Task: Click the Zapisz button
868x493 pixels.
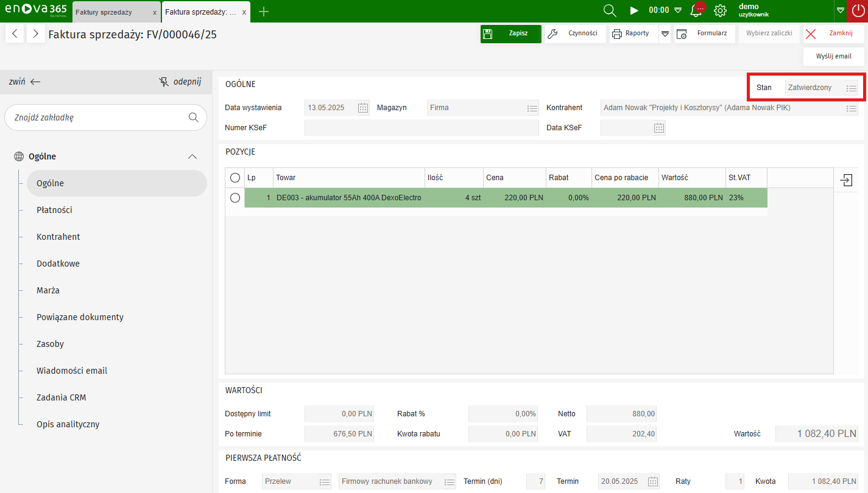Action: [510, 33]
